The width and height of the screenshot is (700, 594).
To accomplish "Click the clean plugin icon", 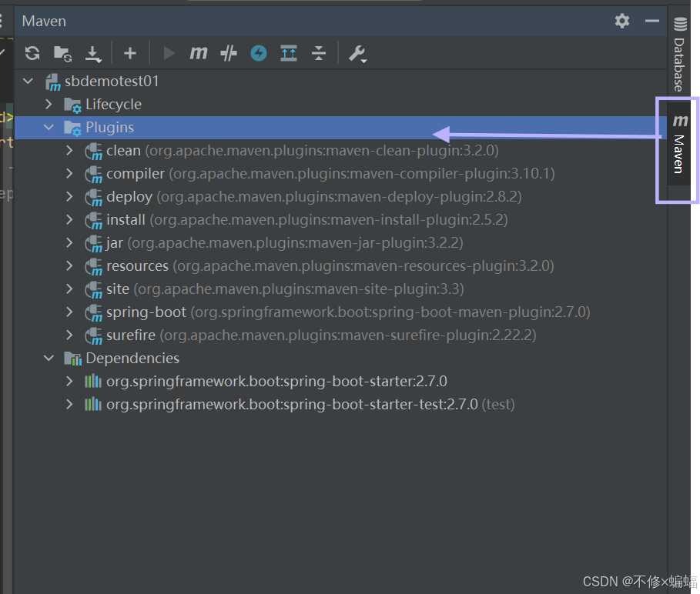I will [94, 152].
